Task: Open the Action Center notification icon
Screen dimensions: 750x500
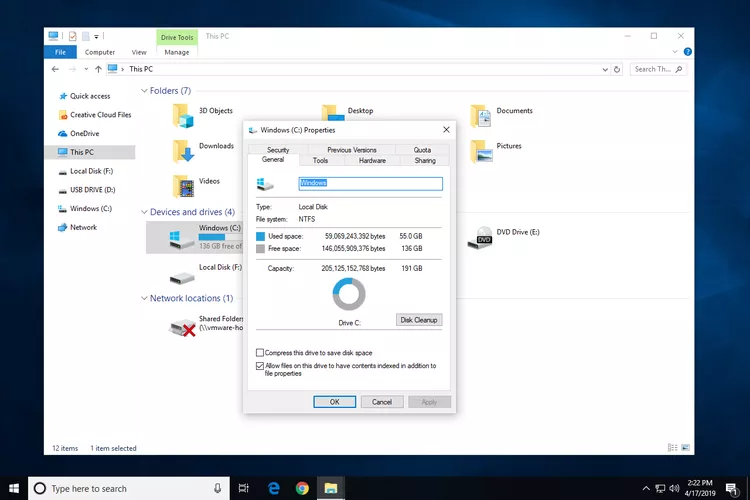Action: point(731,489)
